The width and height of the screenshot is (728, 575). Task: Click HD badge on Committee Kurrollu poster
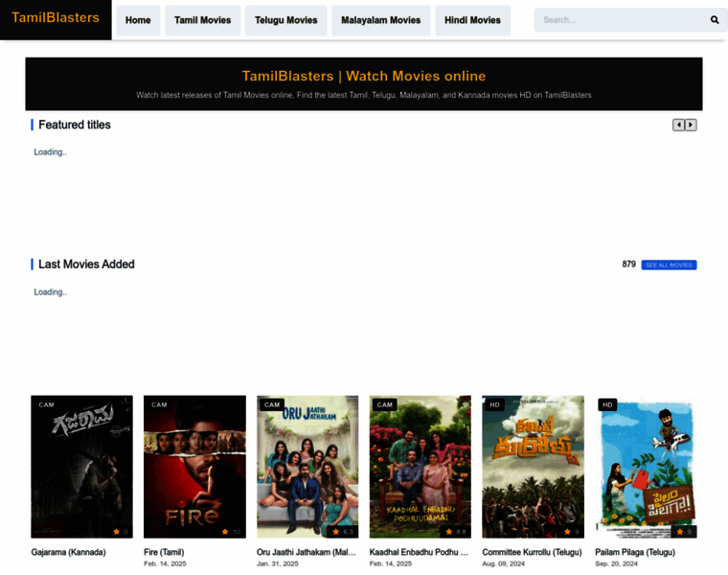coord(495,405)
